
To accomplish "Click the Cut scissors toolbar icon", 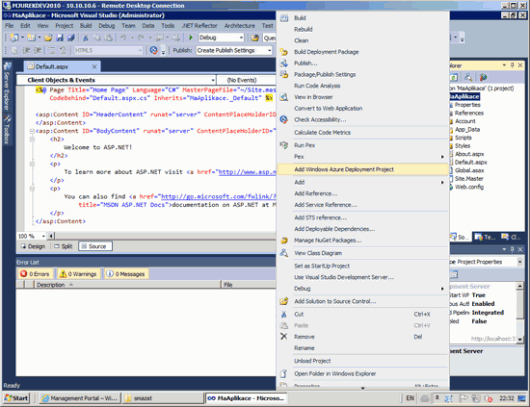I will click(x=86, y=38).
